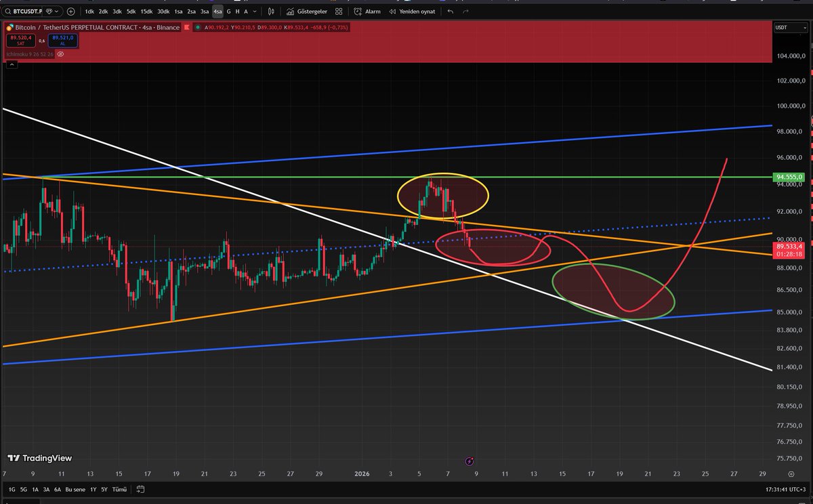This screenshot has height=504, width=813.
Task: Click the redo arrow icon
Action: coord(465,12)
